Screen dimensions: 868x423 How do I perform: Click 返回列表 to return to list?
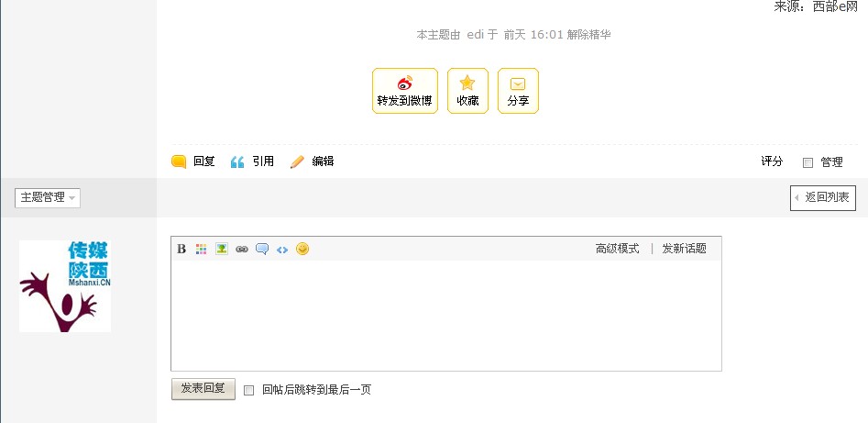pyautogui.click(x=822, y=198)
